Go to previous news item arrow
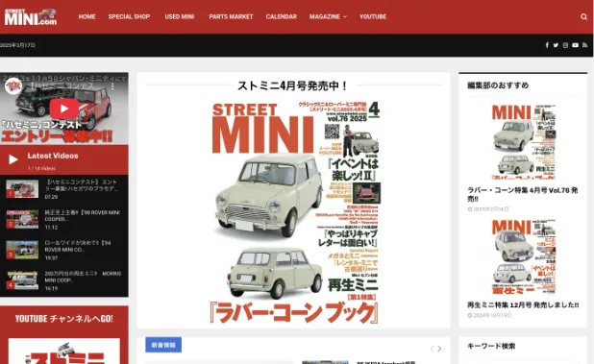 [432, 349]
